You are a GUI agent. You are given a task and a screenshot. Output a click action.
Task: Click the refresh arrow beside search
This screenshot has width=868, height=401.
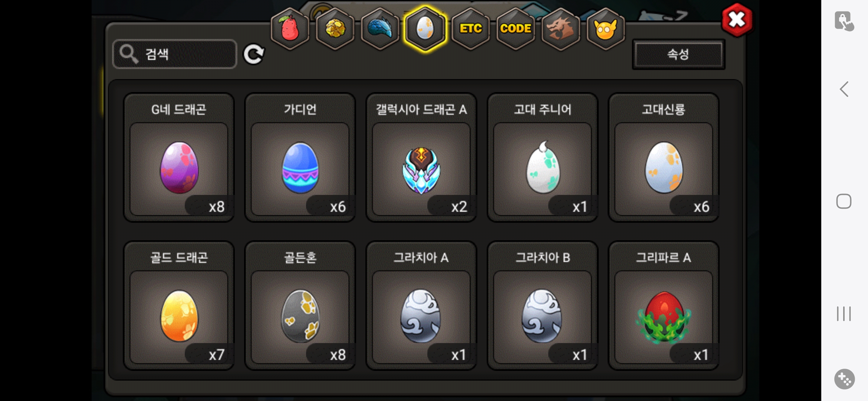[x=254, y=55]
